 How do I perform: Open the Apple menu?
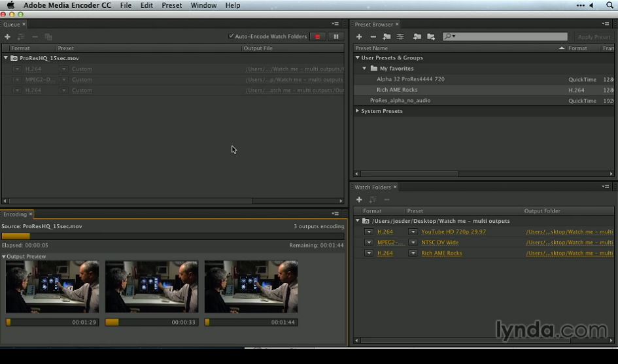[x=10, y=5]
